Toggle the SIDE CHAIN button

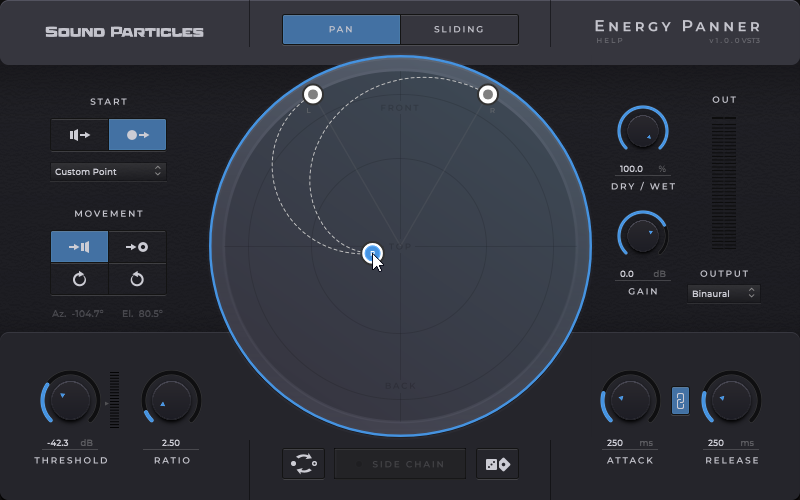400,464
